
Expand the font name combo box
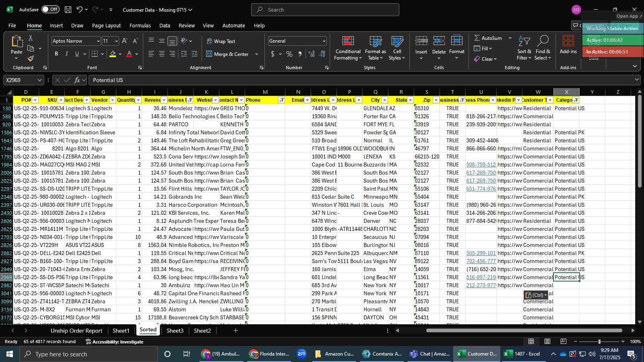tap(98, 41)
